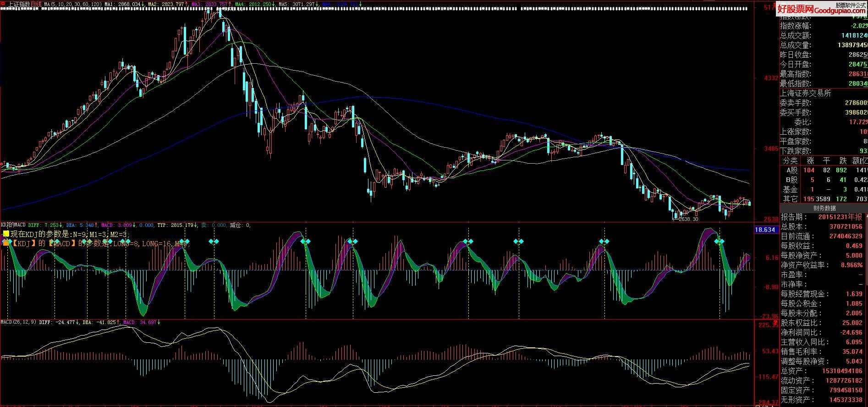The height and width of the screenshot is (407, 868).
Task: Click the 最高指数 row
Action: [824, 74]
